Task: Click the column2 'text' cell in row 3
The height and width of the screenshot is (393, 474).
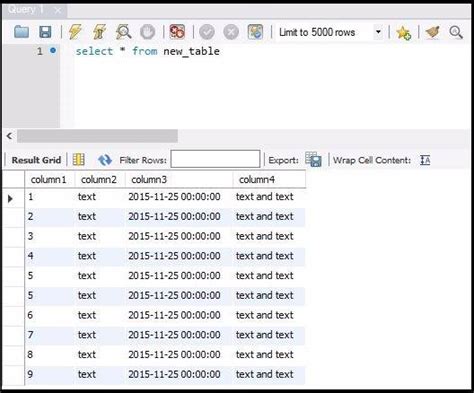Action: click(100, 236)
